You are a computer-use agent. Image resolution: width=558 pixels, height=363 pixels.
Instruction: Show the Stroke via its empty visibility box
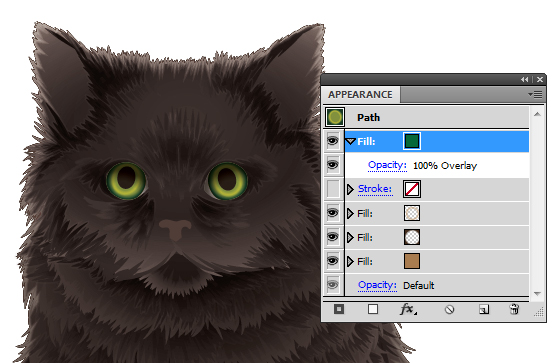[x=333, y=189]
